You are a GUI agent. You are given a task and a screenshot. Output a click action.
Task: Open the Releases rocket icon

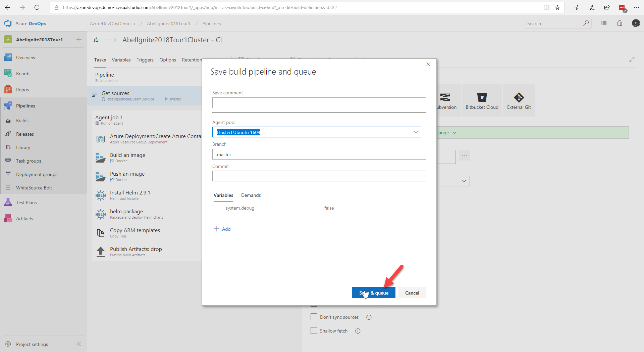click(x=8, y=134)
